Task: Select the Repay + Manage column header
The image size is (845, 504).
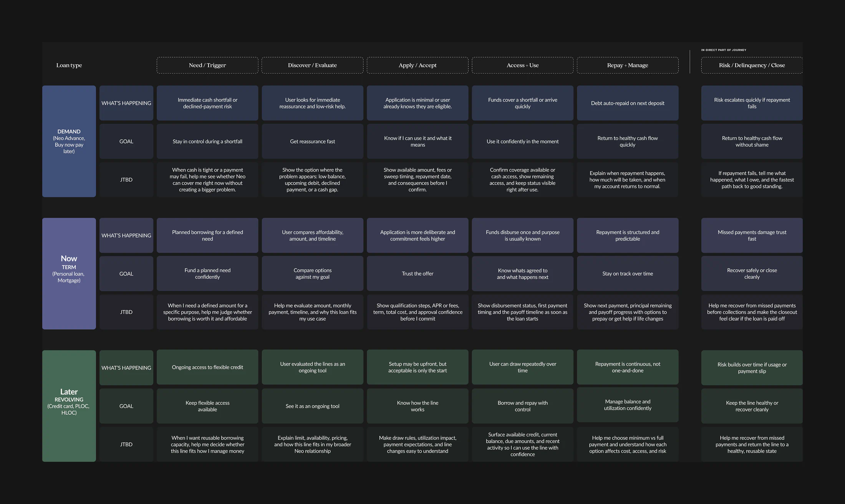Action: 628,65
